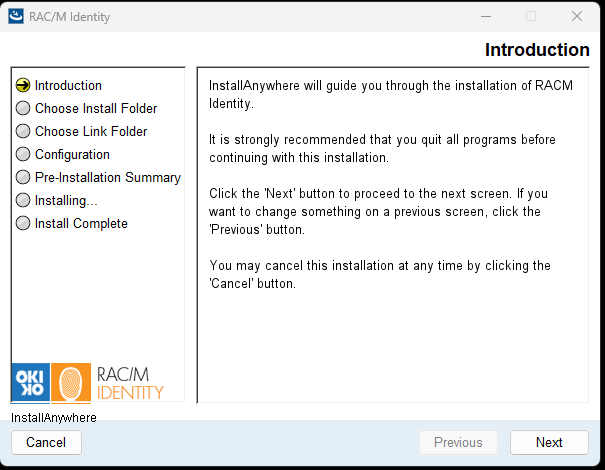
Task: Close the RAC/M Identity installer window
Action: 577,17
